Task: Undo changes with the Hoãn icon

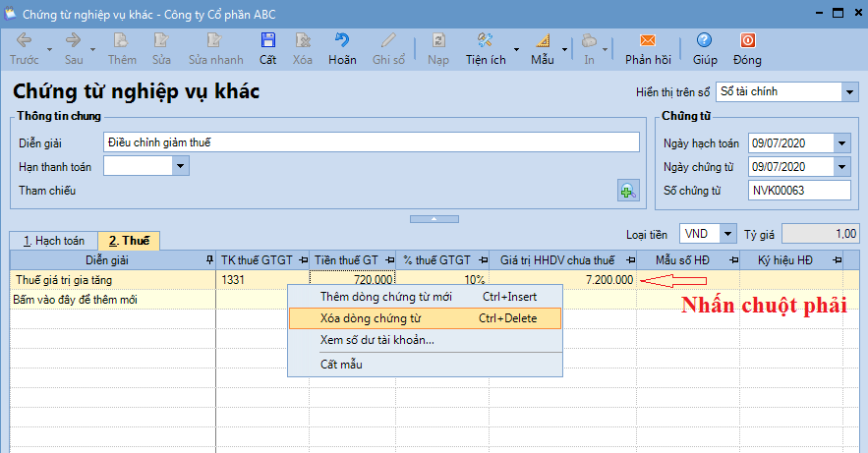Action: (x=341, y=40)
